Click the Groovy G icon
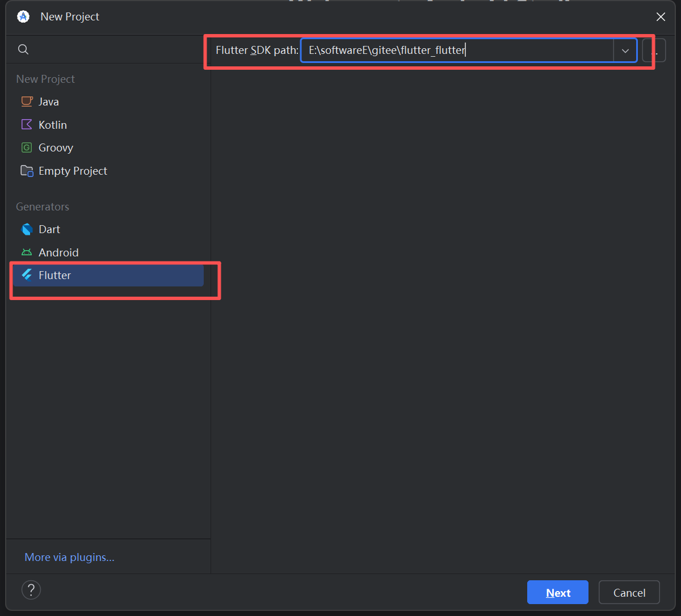681x616 pixels. tap(27, 147)
